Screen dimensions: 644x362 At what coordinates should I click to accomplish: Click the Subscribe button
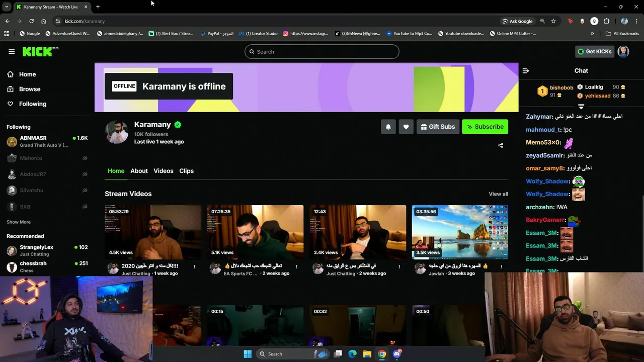[485, 127]
